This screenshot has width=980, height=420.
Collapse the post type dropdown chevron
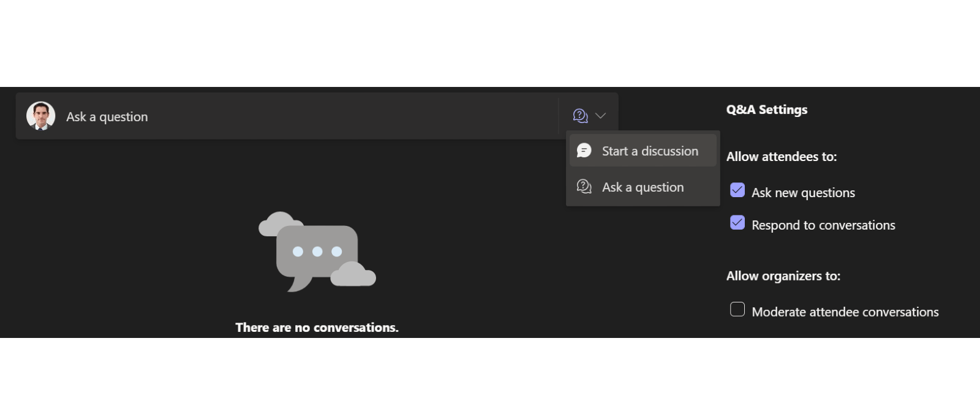coord(601,116)
